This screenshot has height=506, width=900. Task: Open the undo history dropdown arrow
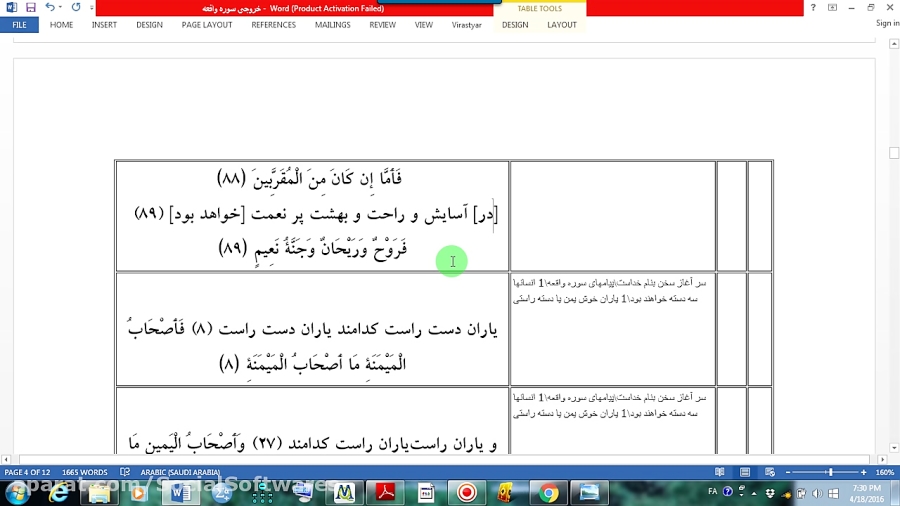(x=60, y=7)
